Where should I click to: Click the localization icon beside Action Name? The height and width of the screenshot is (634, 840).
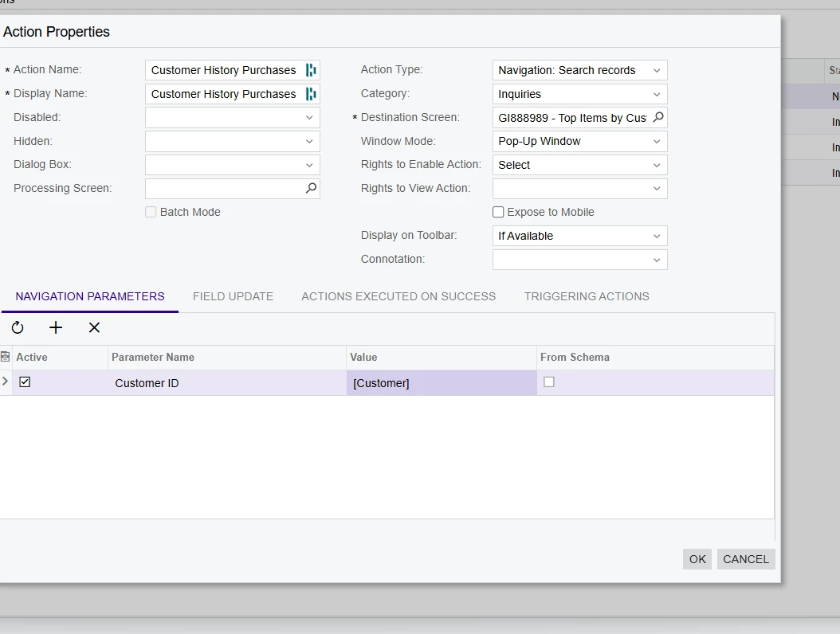311,70
